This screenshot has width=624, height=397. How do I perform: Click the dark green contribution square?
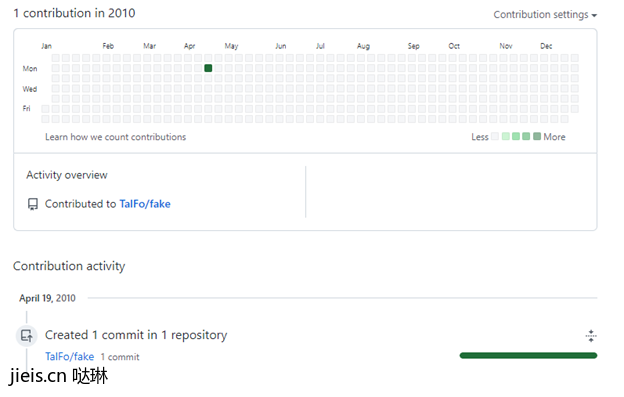pos(208,68)
